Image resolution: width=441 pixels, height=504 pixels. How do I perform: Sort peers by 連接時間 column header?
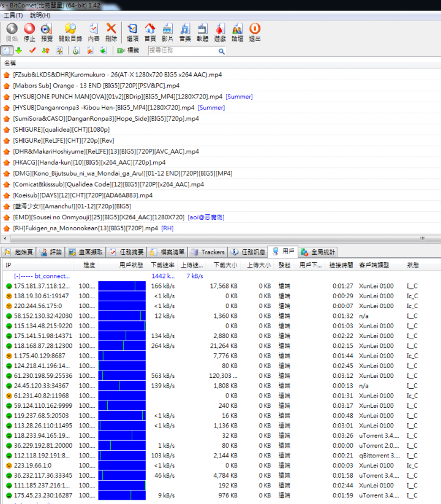(341, 265)
